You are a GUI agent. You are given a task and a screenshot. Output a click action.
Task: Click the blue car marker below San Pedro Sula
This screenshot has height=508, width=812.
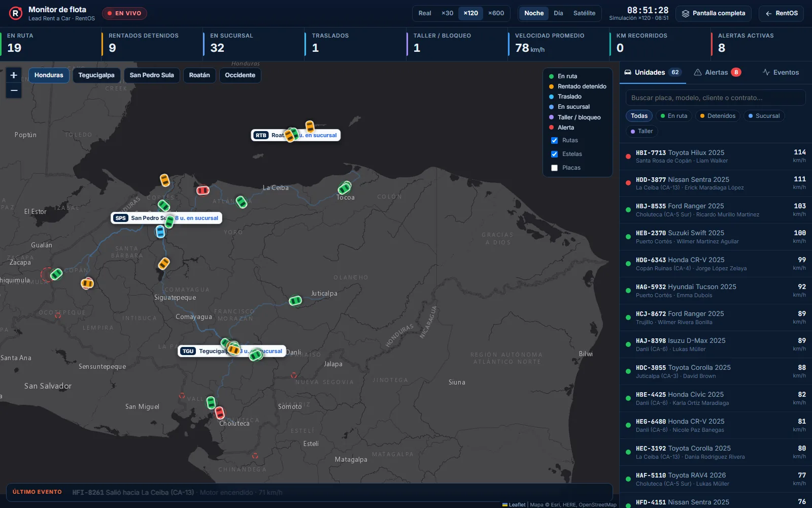click(160, 232)
